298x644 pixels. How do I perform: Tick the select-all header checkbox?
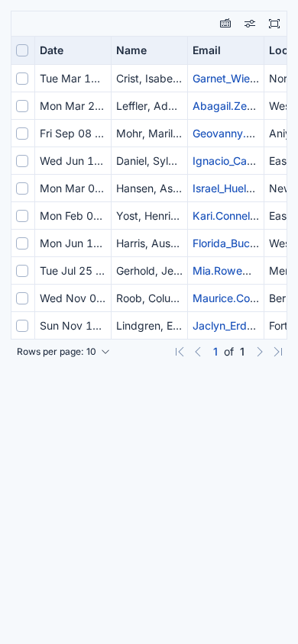click(x=22, y=50)
